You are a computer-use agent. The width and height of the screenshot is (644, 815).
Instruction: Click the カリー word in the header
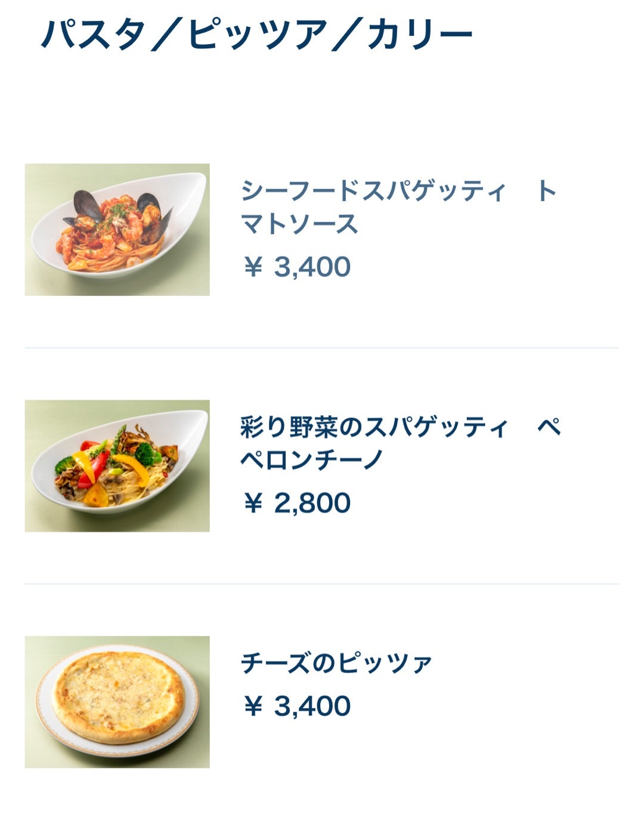pos(420,34)
